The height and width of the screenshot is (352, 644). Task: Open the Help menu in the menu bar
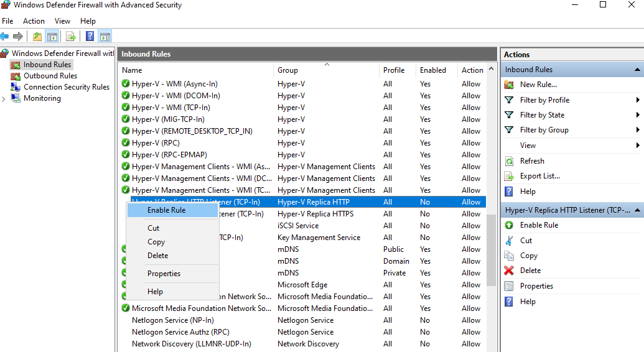88,21
